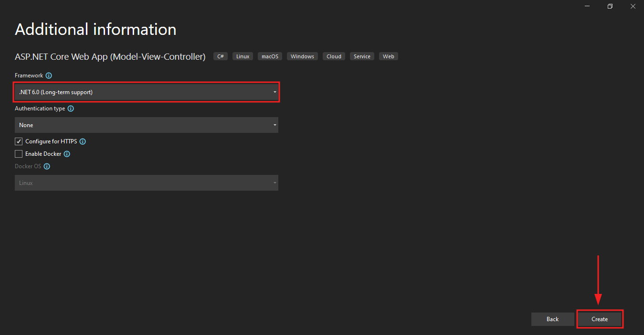Viewport: 644px width, 335px height.
Task: Select the C# language tag
Action: [220, 56]
